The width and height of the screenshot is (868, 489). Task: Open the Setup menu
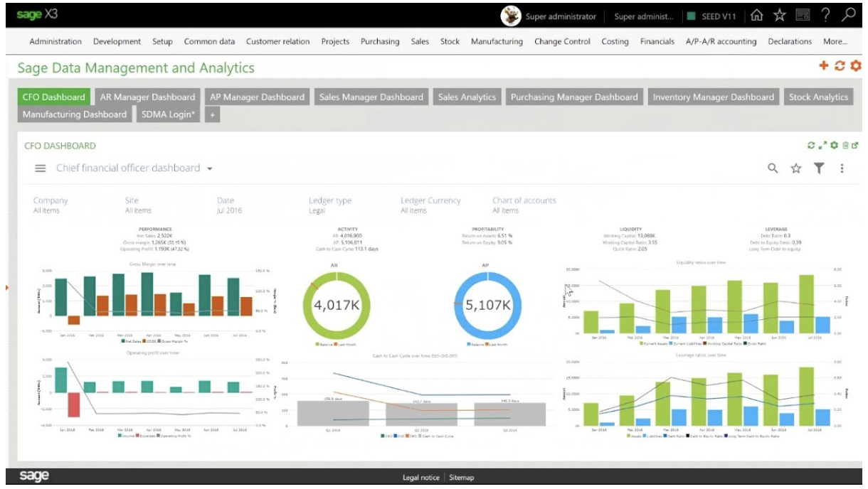[162, 42]
